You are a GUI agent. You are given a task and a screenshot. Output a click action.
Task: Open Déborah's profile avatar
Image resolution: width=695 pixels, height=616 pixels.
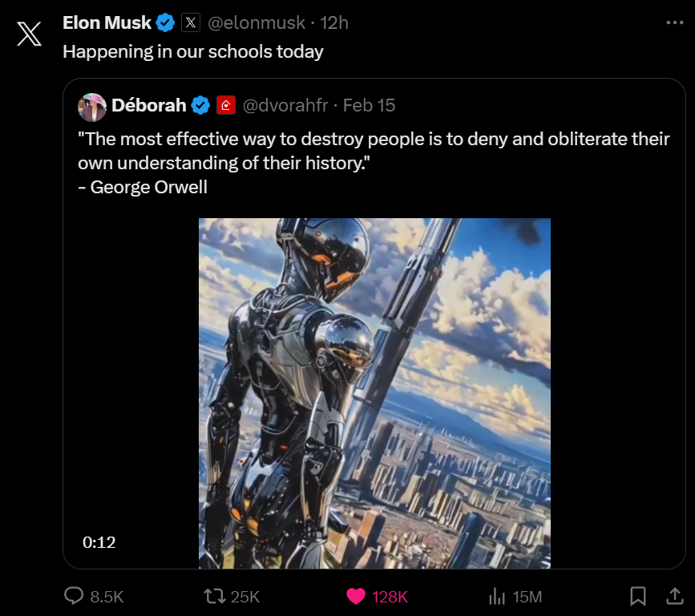tap(92, 106)
